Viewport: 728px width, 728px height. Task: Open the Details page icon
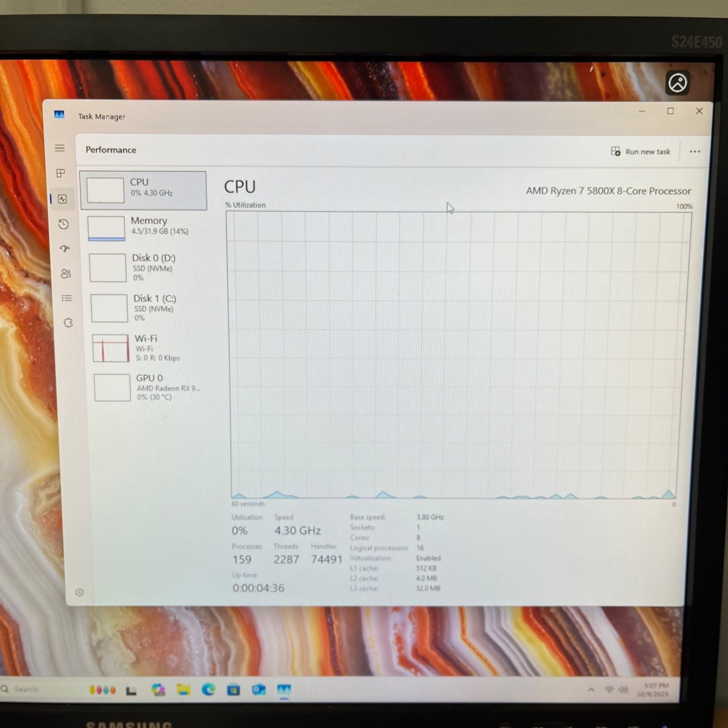pos(67,298)
